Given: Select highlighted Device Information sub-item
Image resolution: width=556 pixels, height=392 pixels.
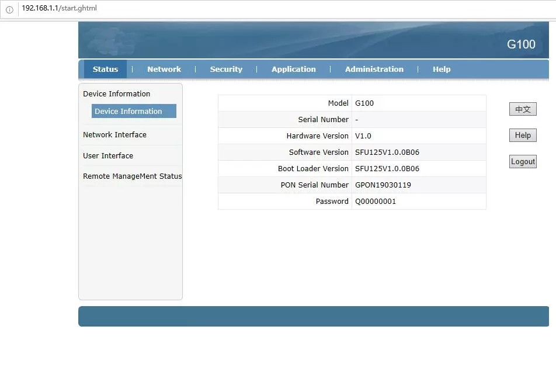Looking at the screenshot, I should 134,111.
